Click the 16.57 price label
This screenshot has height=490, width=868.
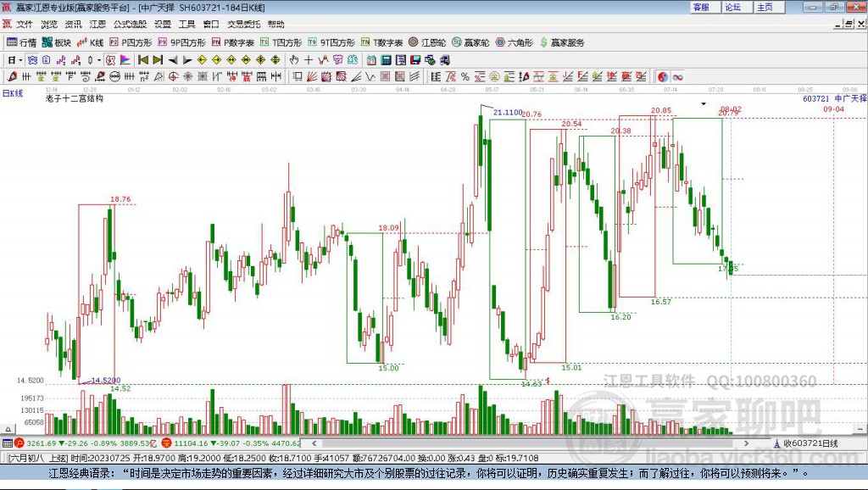click(660, 302)
